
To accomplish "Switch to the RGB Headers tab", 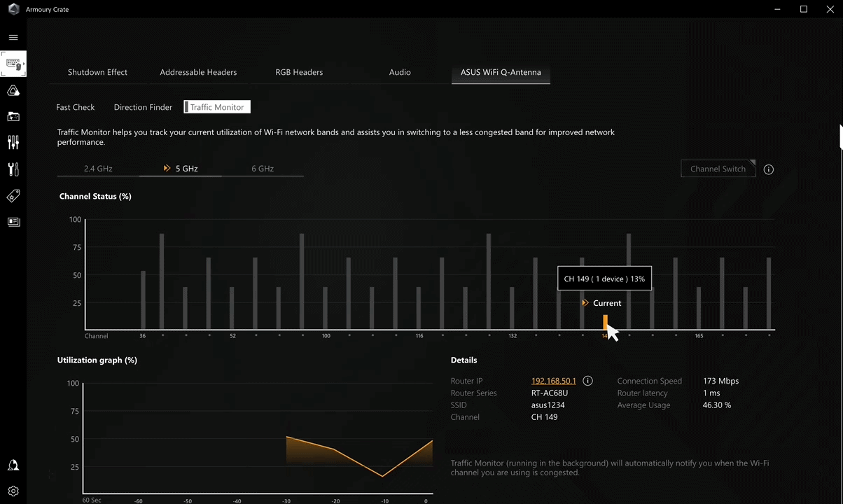I will coord(299,72).
